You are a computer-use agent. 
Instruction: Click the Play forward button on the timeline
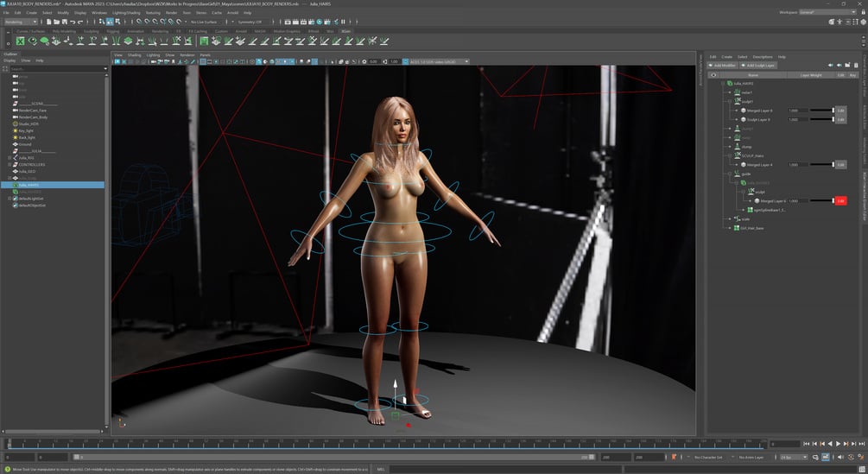[x=838, y=444]
